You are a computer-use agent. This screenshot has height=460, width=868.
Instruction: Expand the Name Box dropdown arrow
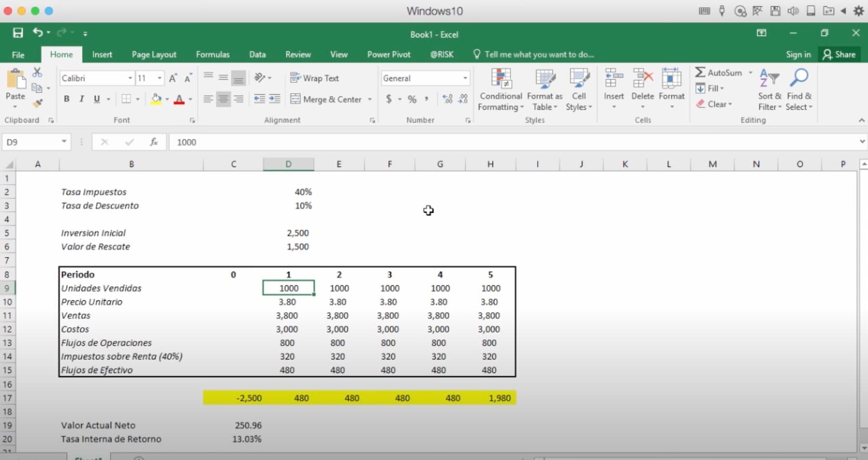(63, 142)
